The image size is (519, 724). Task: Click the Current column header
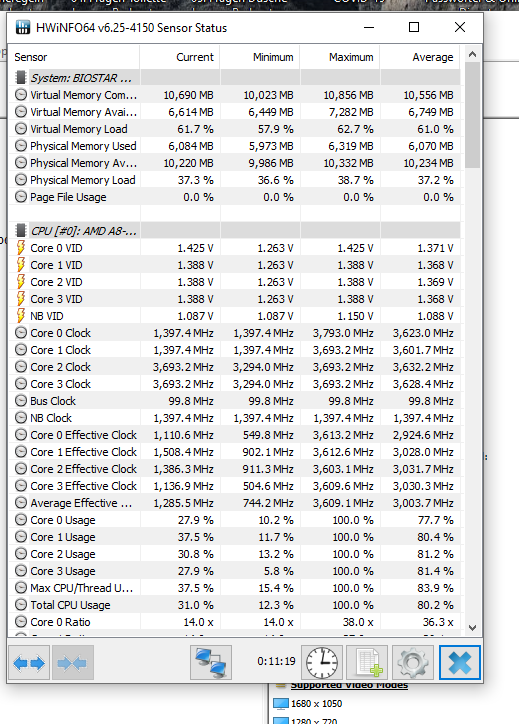[180, 57]
